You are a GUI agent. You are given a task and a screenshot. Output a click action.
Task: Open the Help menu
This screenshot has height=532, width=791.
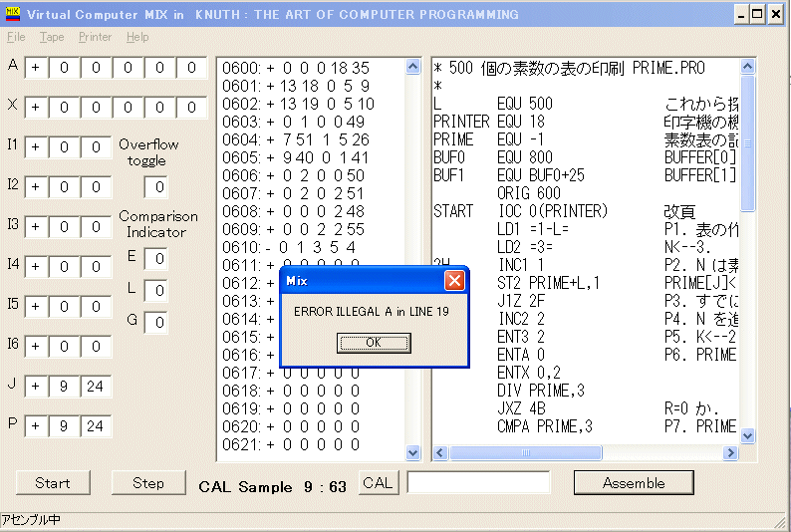point(137,37)
